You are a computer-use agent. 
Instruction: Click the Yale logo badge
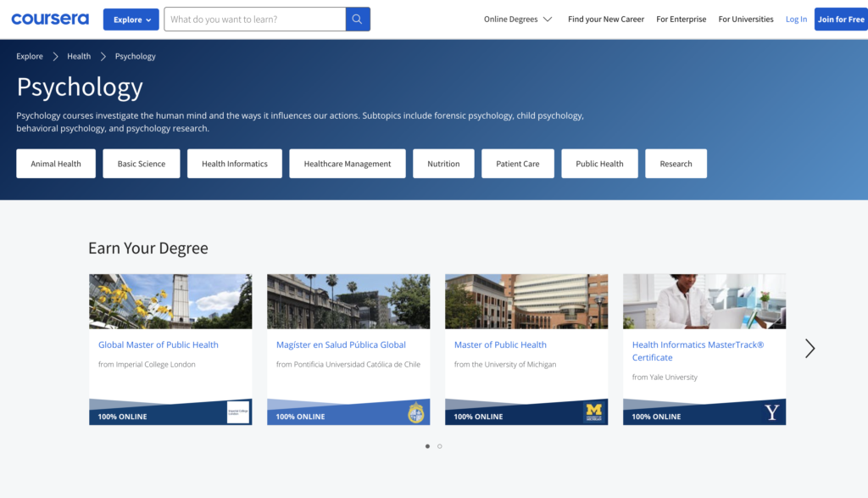click(771, 412)
